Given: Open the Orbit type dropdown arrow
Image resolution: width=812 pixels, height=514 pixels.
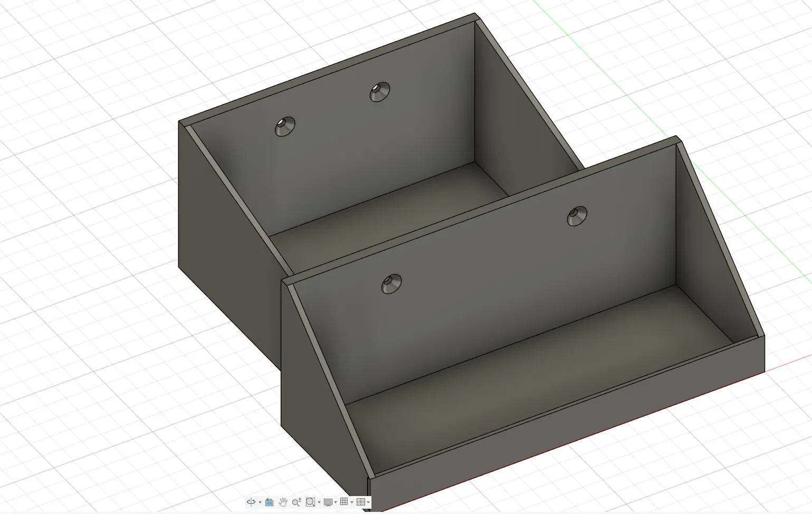Looking at the screenshot, I should pyautogui.click(x=260, y=502).
